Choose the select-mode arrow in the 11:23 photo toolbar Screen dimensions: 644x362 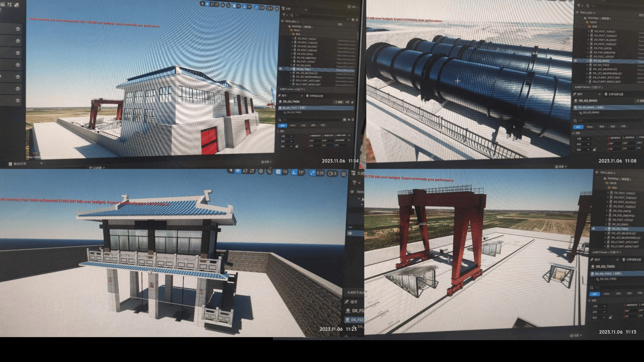point(231,170)
